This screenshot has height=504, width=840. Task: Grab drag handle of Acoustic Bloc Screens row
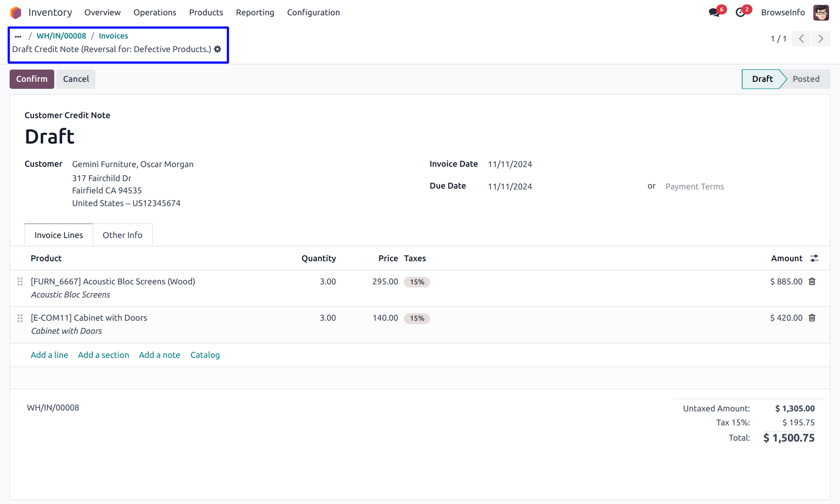coord(20,282)
